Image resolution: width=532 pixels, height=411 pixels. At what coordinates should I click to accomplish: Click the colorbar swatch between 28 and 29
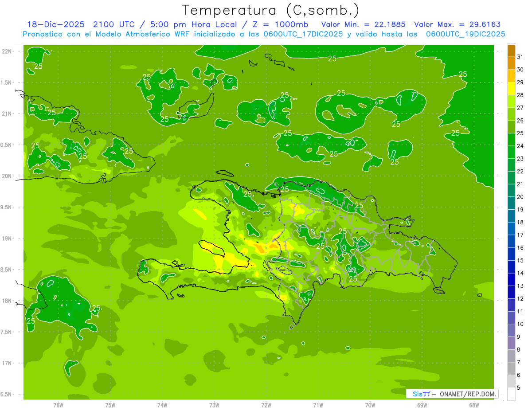click(511, 89)
